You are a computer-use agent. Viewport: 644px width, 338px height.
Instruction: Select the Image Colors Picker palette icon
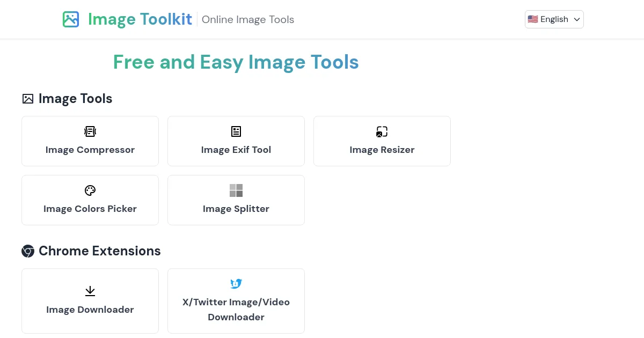click(90, 190)
